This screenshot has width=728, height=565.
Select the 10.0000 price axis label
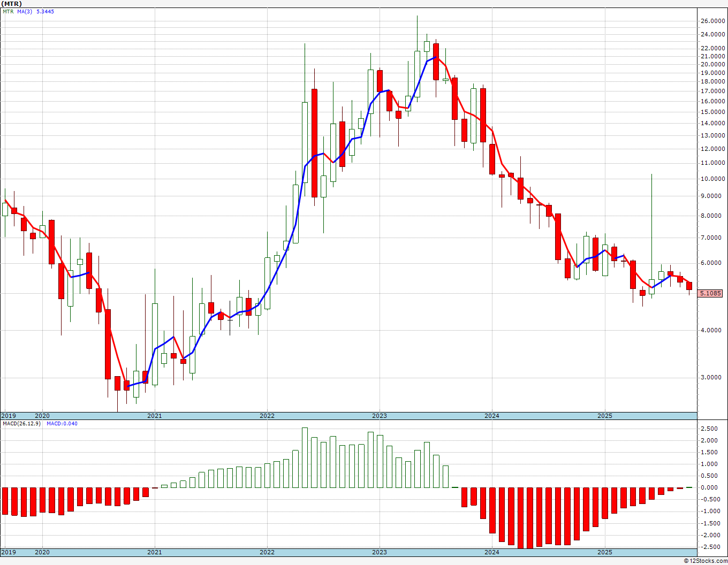click(712, 179)
